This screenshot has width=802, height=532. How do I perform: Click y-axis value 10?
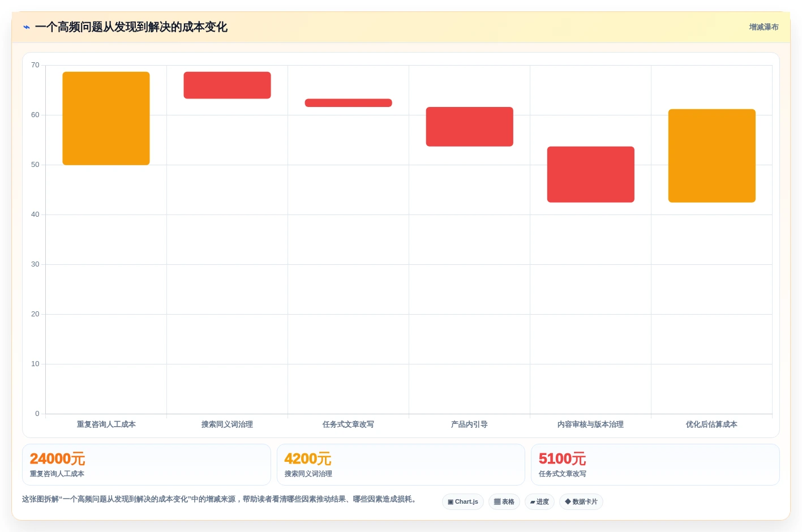click(x=35, y=364)
